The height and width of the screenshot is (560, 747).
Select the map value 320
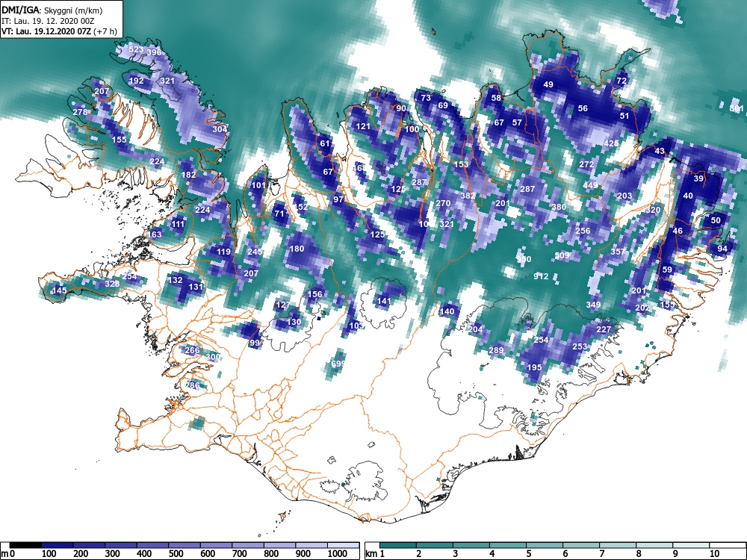click(x=653, y=210)
